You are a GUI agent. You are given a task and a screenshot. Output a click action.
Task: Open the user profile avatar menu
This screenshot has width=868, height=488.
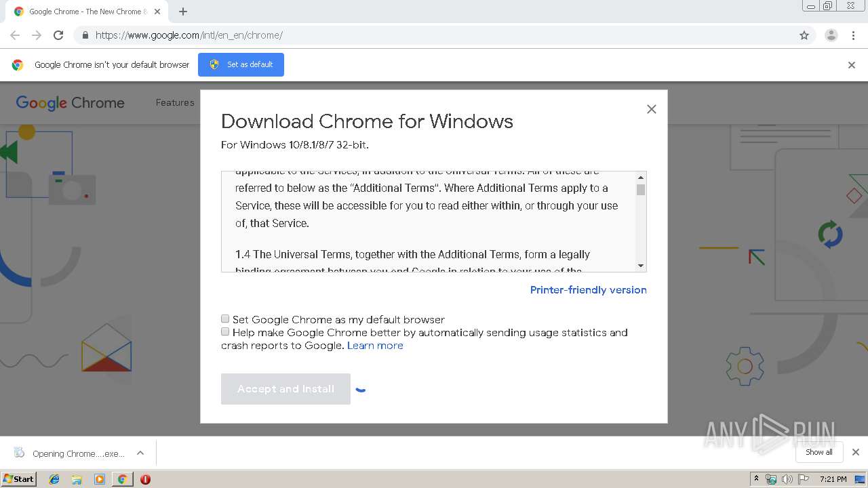pos(831,35)
